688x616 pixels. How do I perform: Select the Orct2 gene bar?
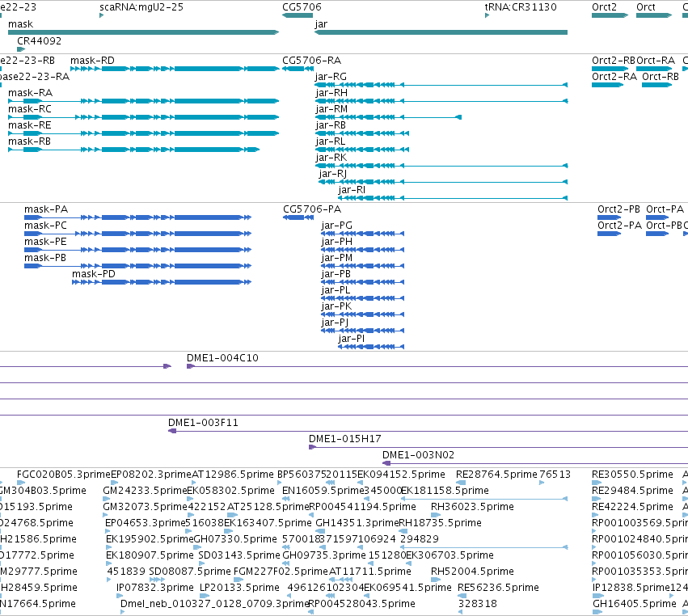coord(610,15)
